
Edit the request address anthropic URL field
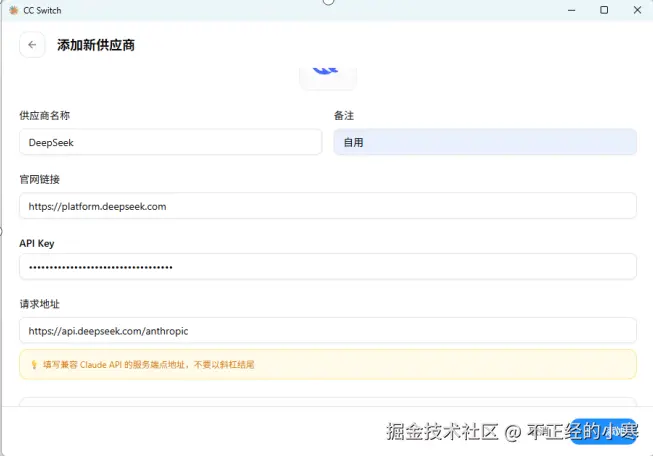(328, 331)
